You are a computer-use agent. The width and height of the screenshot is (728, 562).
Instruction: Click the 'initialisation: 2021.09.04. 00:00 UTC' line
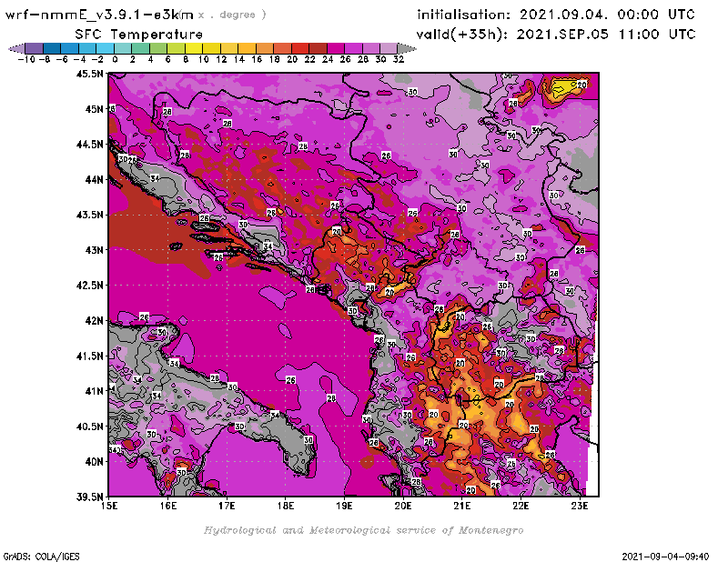pyautogui.click(x=556, y=15)
